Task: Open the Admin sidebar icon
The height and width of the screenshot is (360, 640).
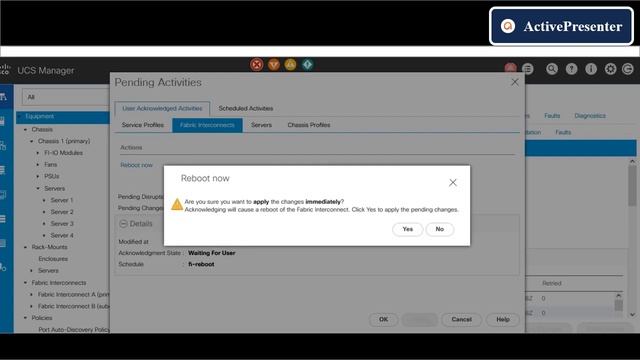Action: [x=3, y=268]
